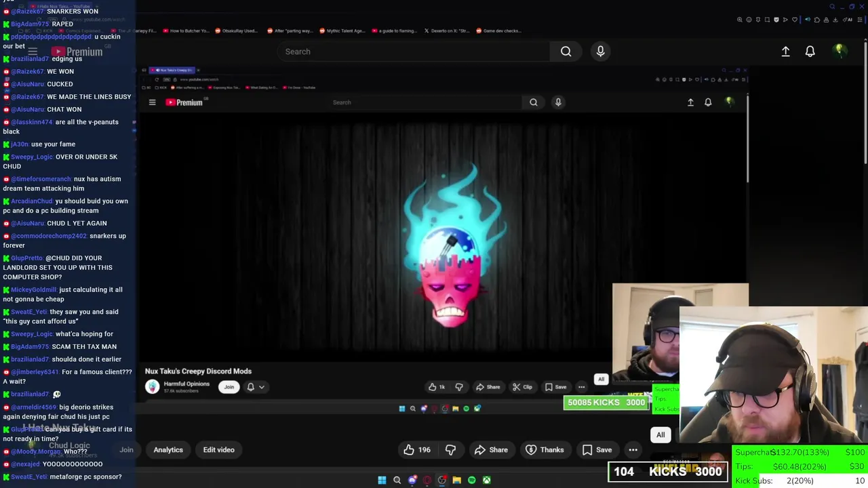
Task: Click the Join button beside Harmful Opinions
Action: pos(229,387)
